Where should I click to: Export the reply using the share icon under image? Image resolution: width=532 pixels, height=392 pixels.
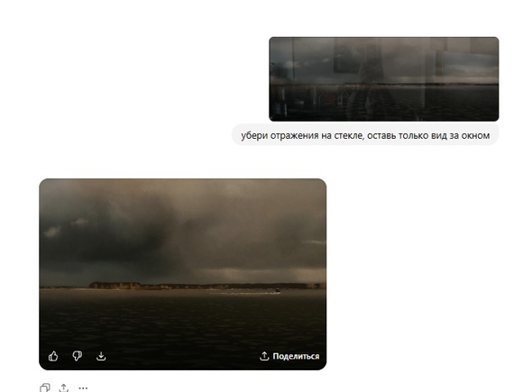click(64, 387)
